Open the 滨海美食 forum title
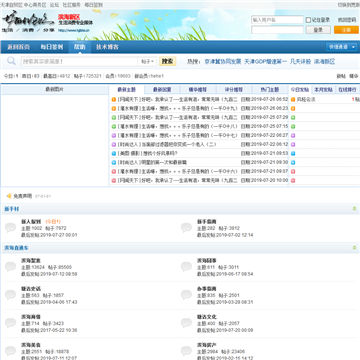360x360 pixels. coord(31,345)
